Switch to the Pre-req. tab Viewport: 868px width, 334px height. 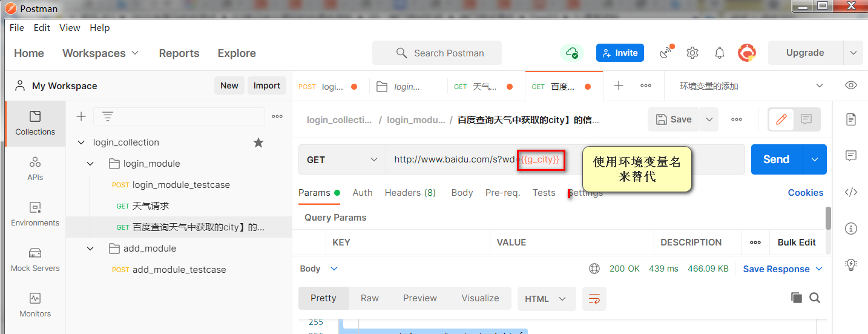pos(502,193)
